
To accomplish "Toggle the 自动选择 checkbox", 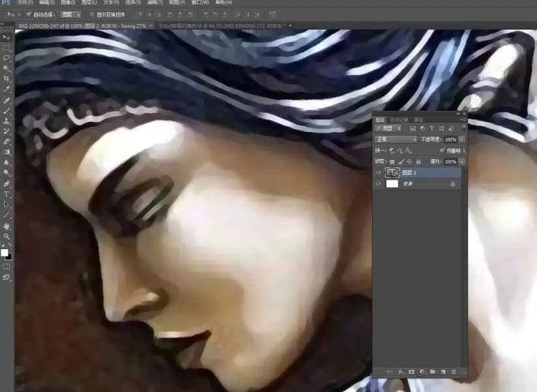I will tap(29, 14).
